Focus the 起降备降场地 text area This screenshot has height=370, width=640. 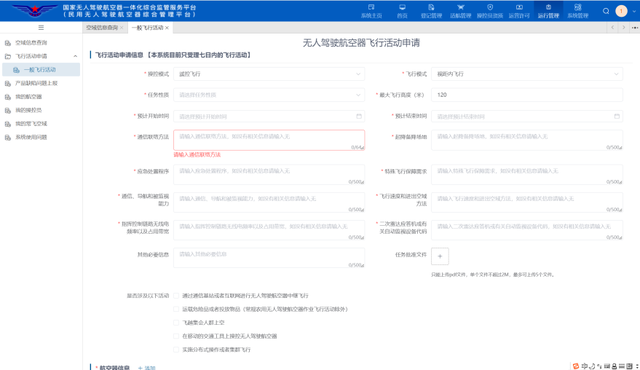[527, 140]
